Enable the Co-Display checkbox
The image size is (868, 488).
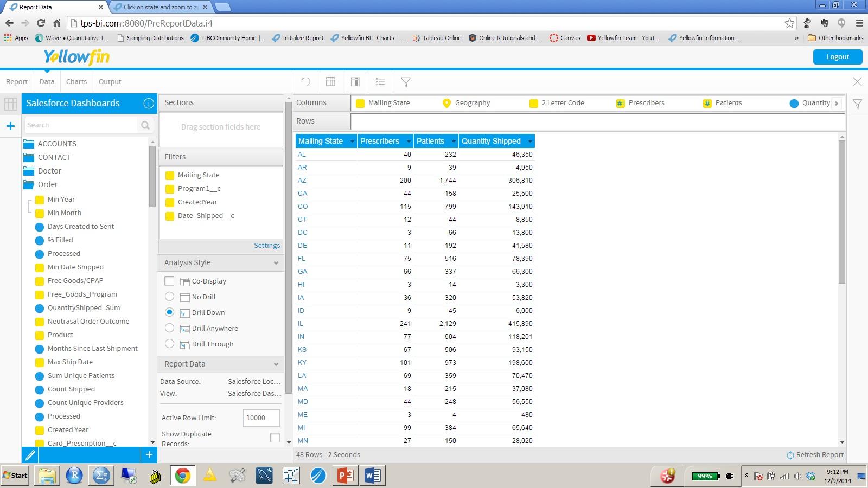click(169, 281)
